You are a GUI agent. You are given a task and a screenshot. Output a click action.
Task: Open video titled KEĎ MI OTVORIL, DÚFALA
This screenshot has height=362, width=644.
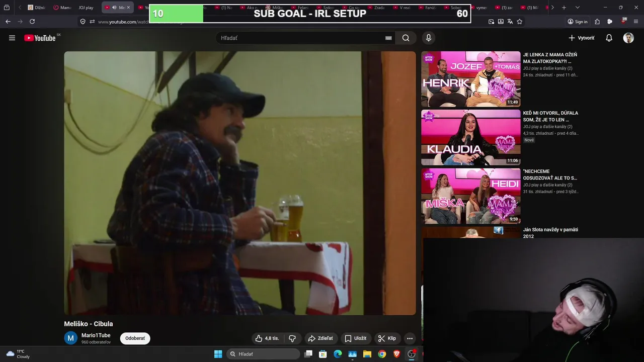tap(550, 116)
